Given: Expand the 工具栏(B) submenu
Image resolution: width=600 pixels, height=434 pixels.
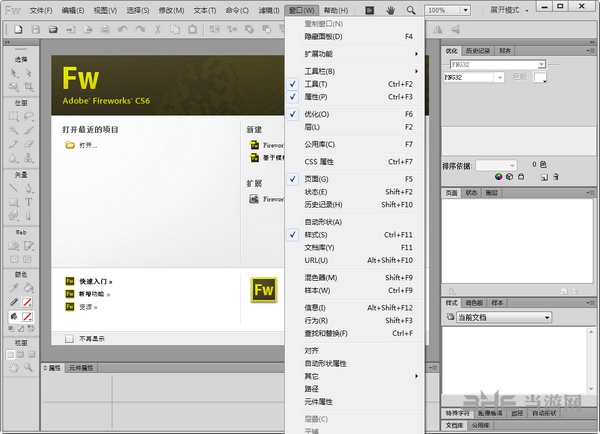Looking at the screenshot, I should [355, 71].
